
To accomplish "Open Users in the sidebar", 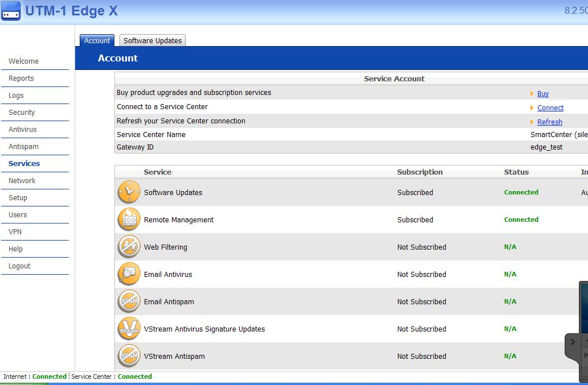I will (x=18, y=214).
